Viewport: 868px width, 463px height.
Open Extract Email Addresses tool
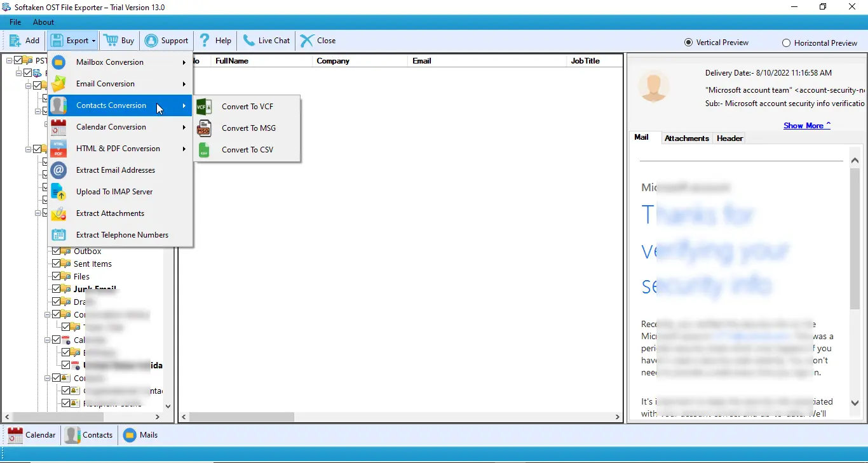coord(116,170)
